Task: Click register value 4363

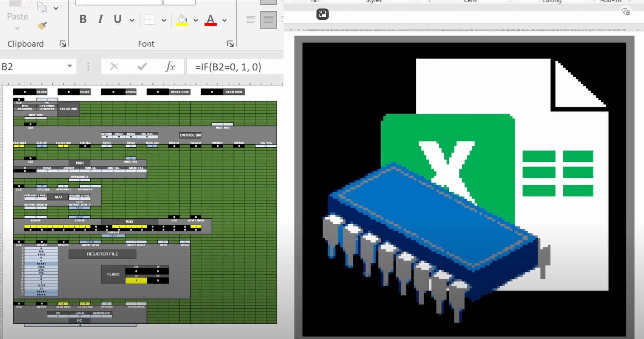Action: pyautogui.click(x=41, y=254)
